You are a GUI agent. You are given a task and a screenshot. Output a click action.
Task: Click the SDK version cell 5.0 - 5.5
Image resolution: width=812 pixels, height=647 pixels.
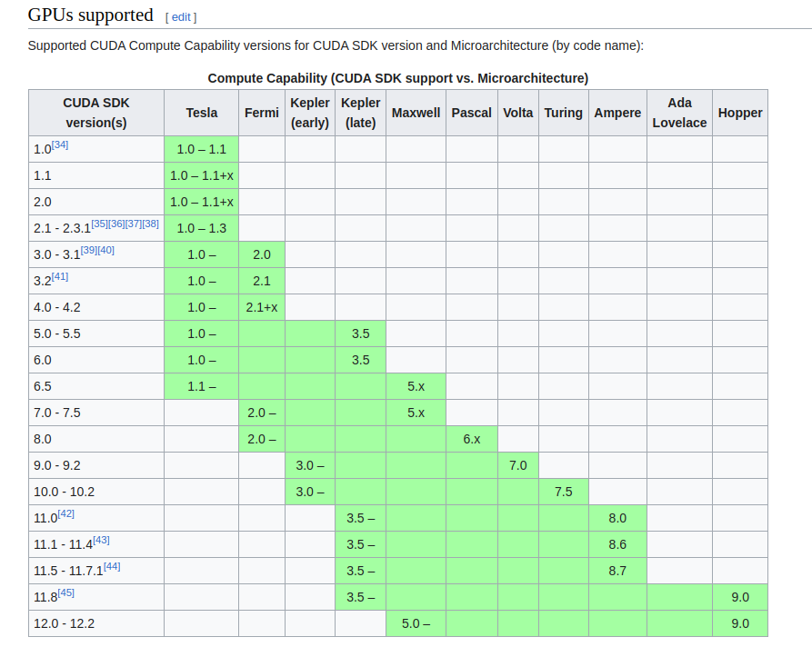96,333
